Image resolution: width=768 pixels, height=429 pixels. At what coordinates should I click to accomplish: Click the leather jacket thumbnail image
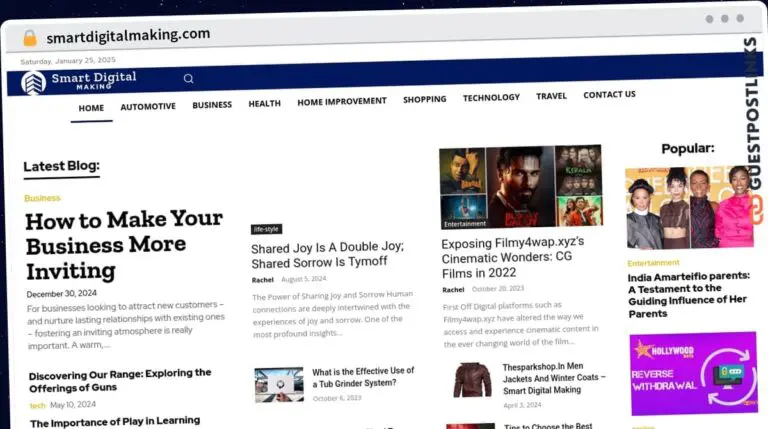click(470, 380)
